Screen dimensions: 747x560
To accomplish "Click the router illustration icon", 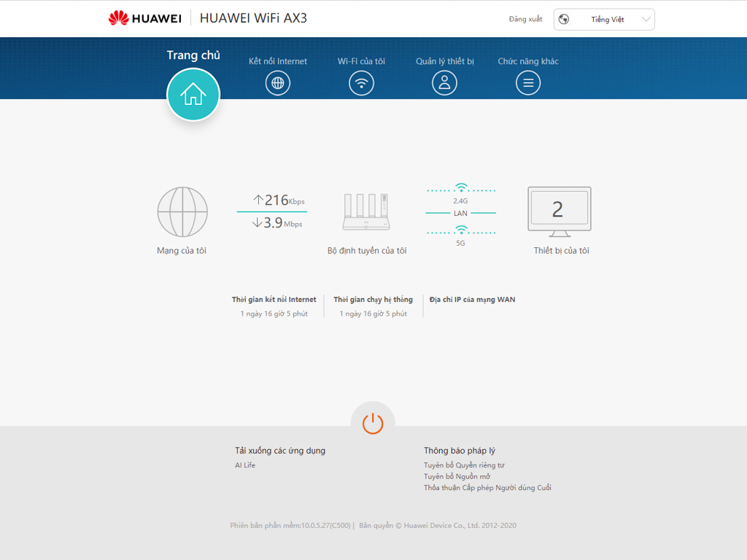I will [366, 212].
